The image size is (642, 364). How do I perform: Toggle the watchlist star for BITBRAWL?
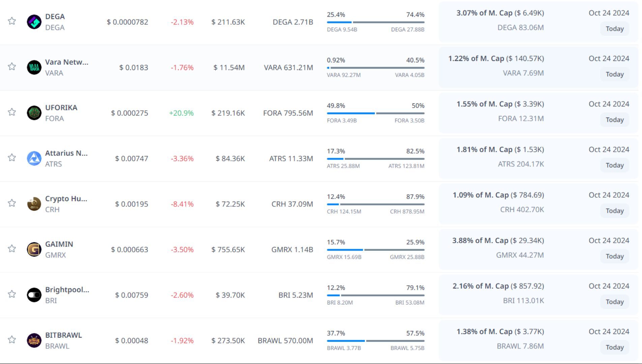pyautogui.click(x=12, y=339)
